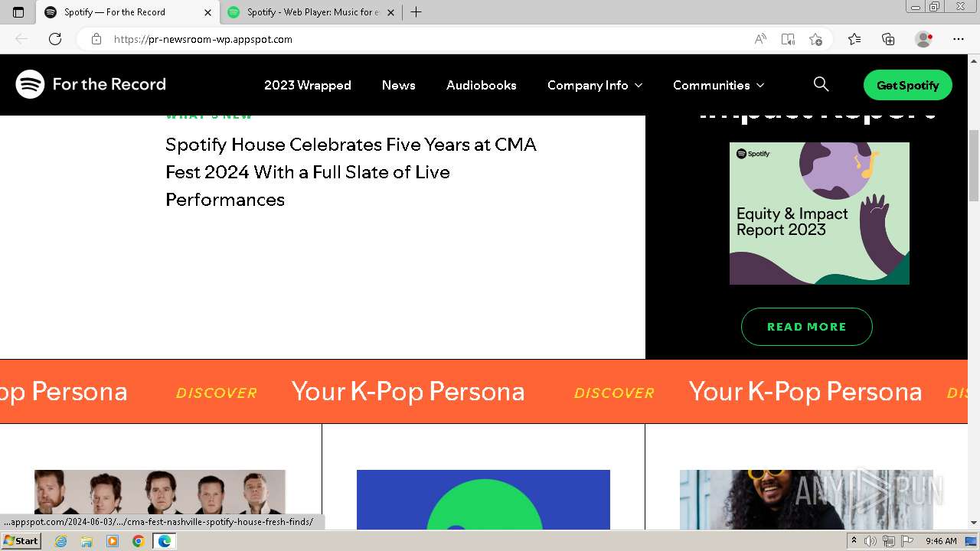The width and height of the screenshot is (980, 551).
Task: Click the network tray icon
Action: 888,541
